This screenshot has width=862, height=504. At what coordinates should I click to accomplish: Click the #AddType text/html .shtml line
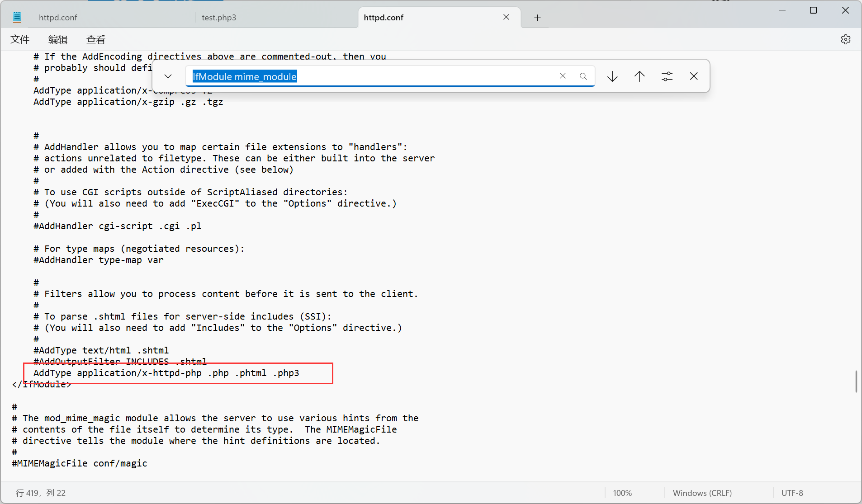(x=101, y=350)
